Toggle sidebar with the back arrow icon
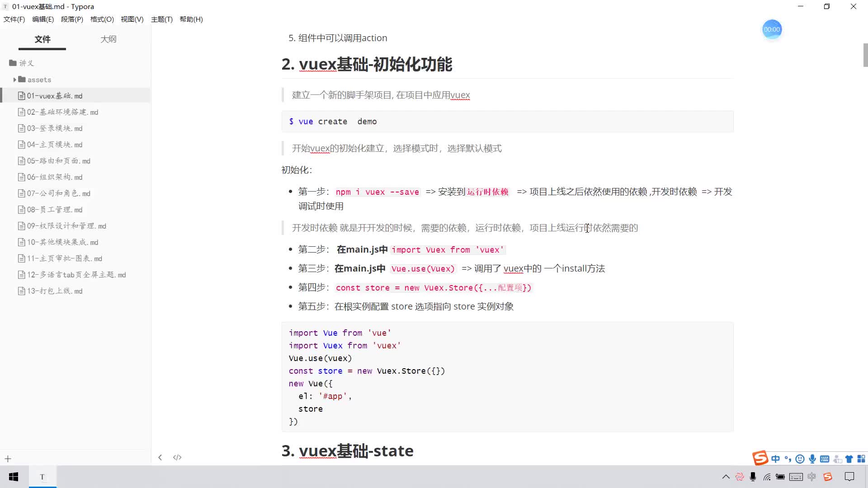The image size is (868, 488). click(160, 457)
